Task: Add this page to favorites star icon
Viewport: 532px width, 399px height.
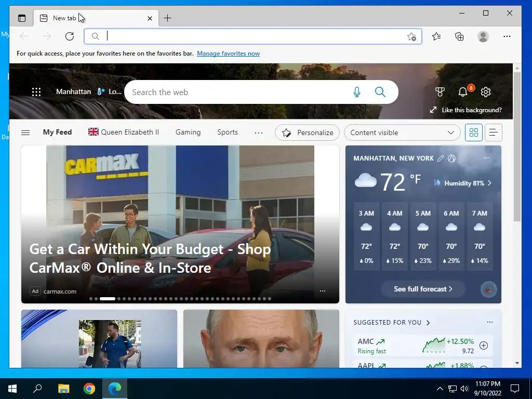Action: 411,37
